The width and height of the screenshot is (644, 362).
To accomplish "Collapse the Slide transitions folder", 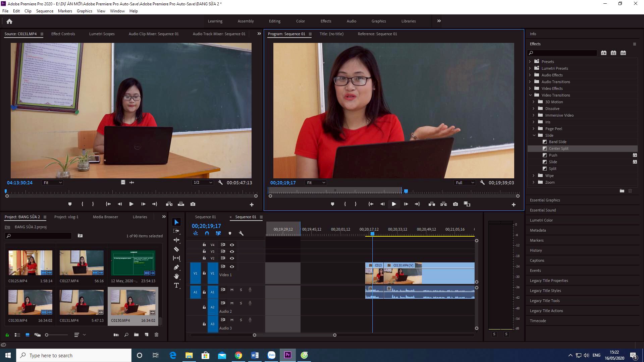I will (x=534, y=135).
